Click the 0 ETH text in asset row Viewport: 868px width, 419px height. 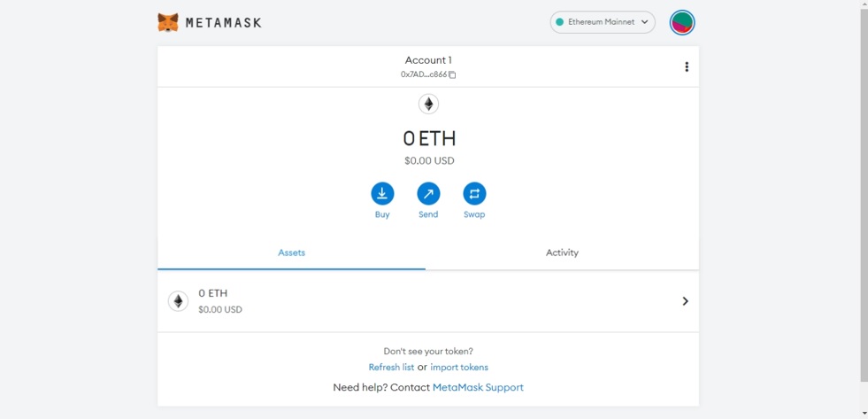click(x=213, y=293)
